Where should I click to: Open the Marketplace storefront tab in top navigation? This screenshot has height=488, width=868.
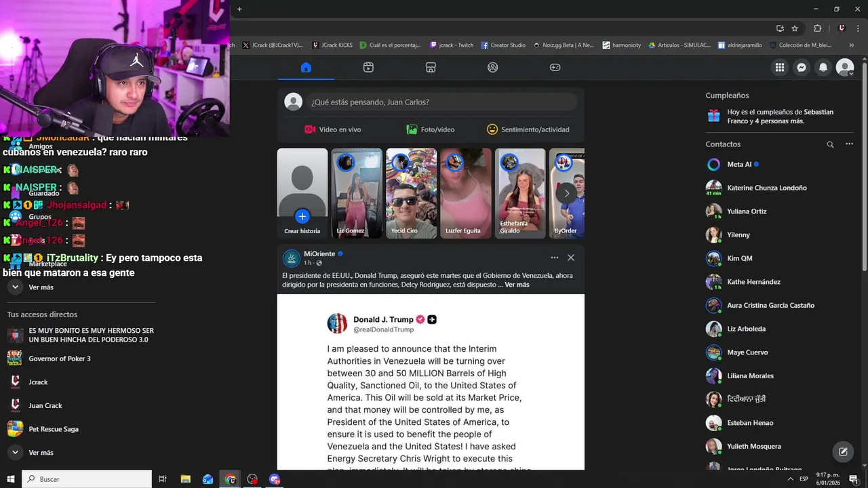click(x=431, y=67)
